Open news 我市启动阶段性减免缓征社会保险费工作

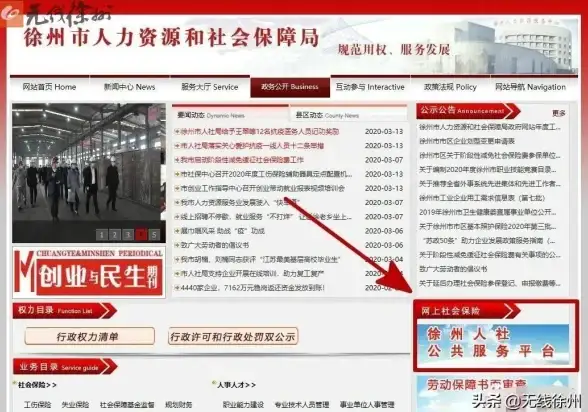[x=242, y=160]
